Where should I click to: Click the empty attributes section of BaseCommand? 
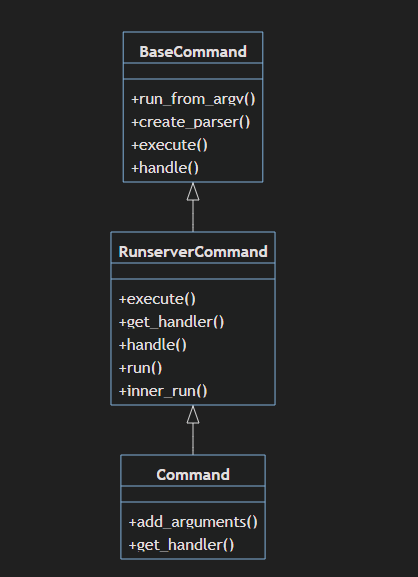(193, 71)
